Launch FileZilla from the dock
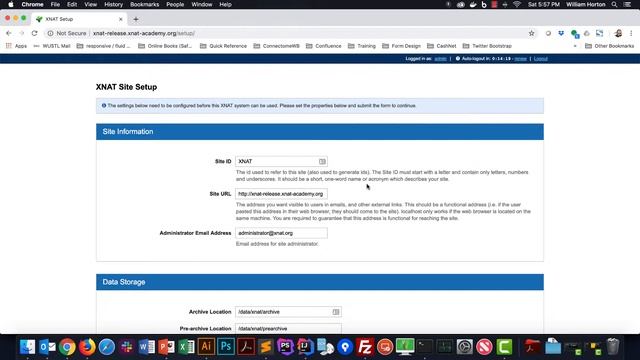The height and width of the screenshot is (360, 640). pos(364,347)
